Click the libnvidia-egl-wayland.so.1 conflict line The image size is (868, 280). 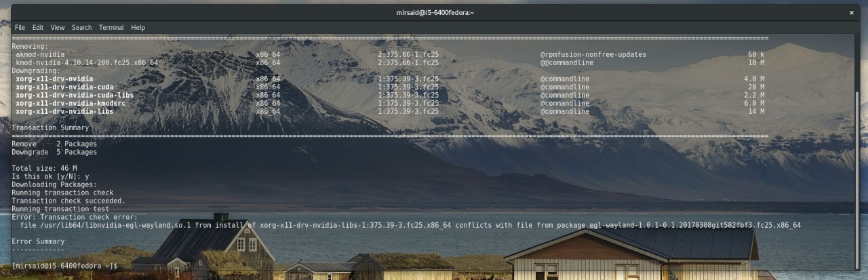pos(410,225)
